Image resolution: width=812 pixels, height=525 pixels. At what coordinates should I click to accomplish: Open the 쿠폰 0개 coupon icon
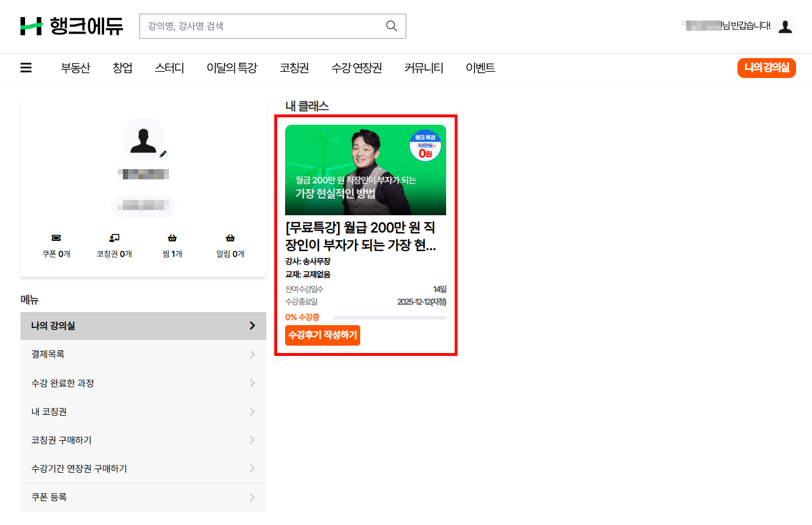coord(56,238)
